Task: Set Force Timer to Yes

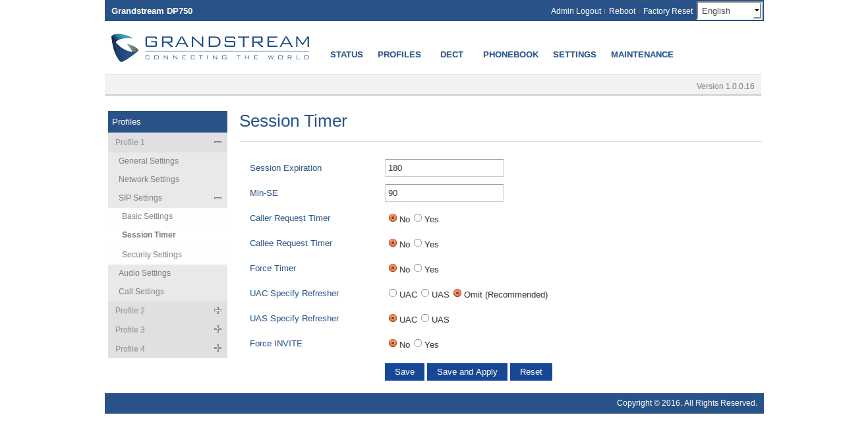Action: click(x=418, y=268)
